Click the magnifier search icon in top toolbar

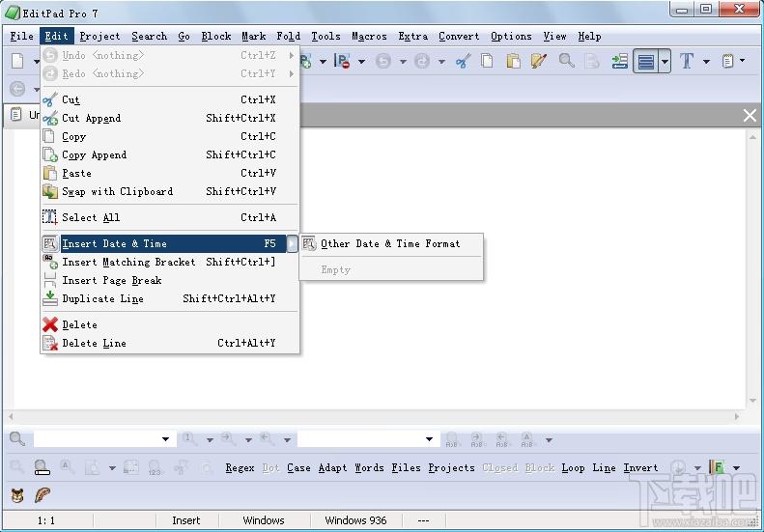[566, 61]
